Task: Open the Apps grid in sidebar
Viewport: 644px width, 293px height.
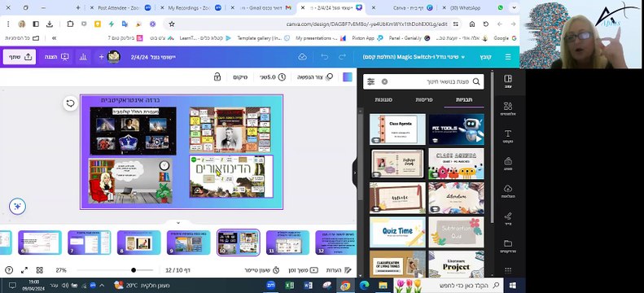Action: click(x=508, y=270)
